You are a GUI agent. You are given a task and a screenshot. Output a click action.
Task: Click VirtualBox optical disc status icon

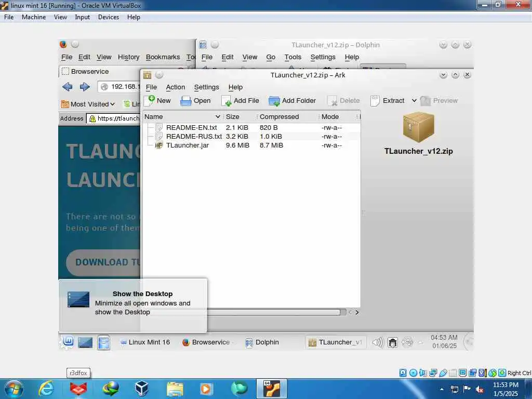[413, 373]
